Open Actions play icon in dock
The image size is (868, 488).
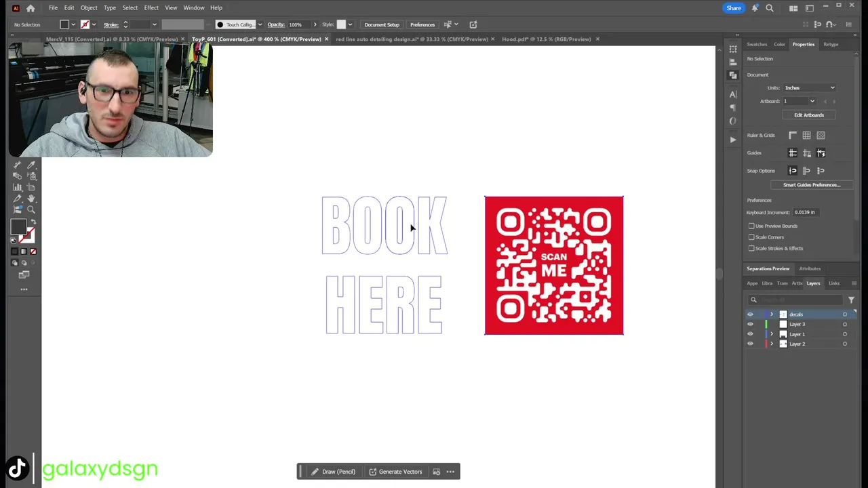point(733,140)
